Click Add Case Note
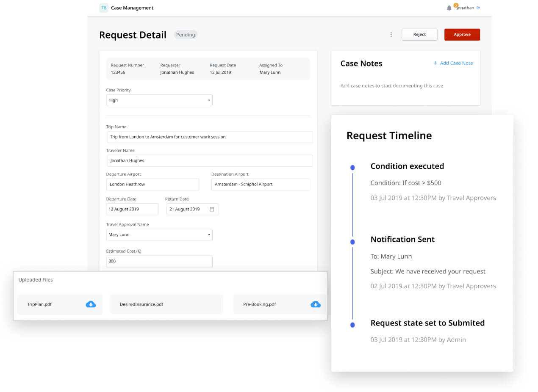This screenshot has width=538, height=392. click(453, 63)
